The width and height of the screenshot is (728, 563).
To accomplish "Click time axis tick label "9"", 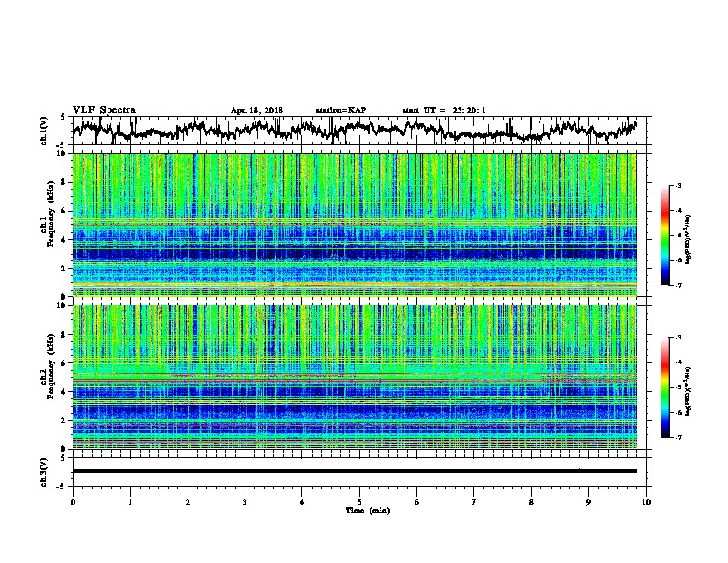I will pos(588,502).
